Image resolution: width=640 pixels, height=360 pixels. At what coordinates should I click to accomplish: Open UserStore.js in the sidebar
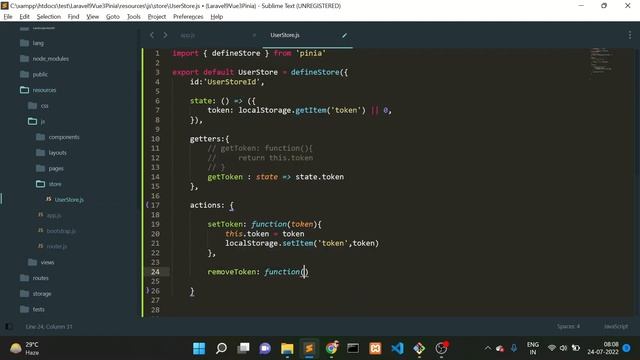[x=69, y=200]
